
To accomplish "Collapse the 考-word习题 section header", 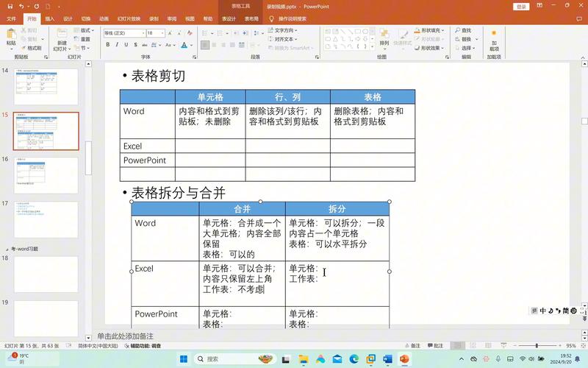I will point(7,249).
